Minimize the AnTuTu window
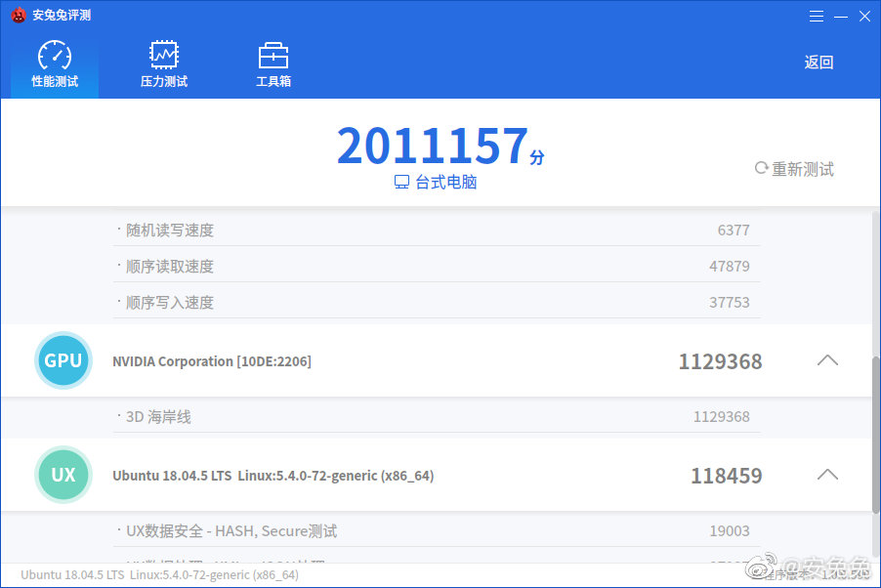The image size is (881, 588). [x=841, y=17]
